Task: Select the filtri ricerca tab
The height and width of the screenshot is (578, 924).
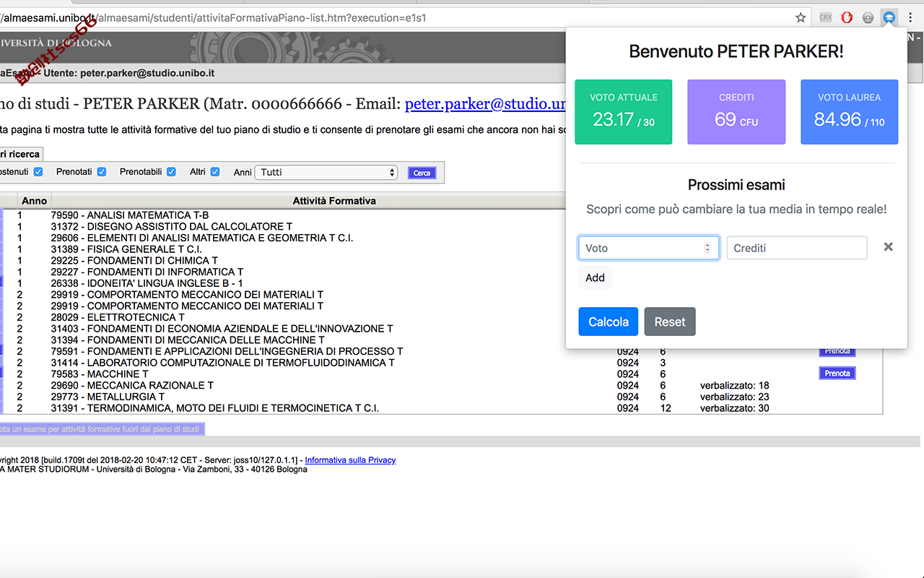Action: [x=21, y=154]
